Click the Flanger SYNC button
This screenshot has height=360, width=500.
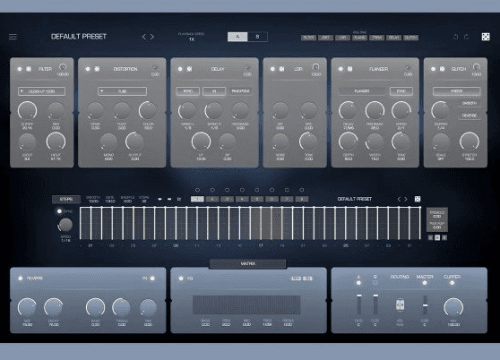click(401, 91)
